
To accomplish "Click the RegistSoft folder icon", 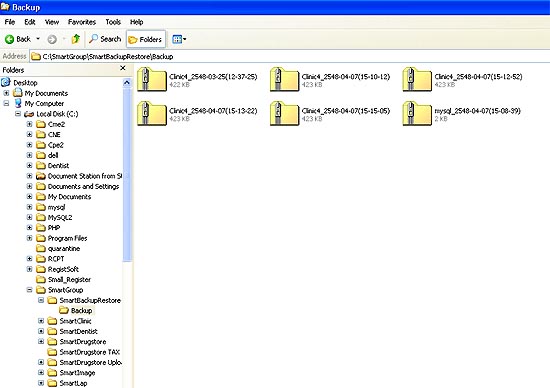I will click(x=41, y=269).
